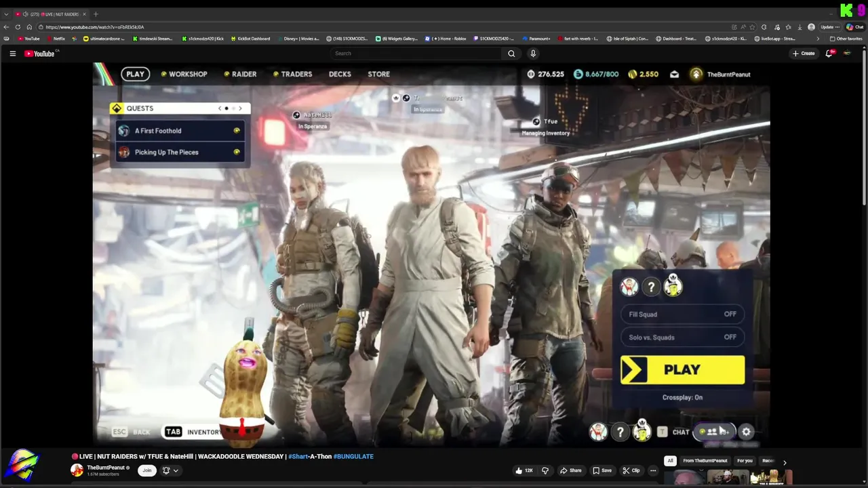Toggle Solo vs. Squads setting
Screen dimensions: 868x488
(682, 337)
